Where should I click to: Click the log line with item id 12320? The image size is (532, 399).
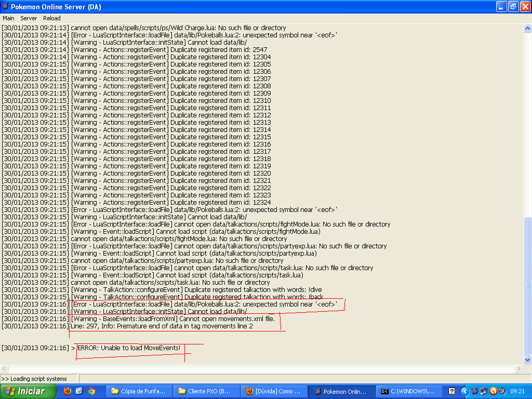tap(137, 174)
